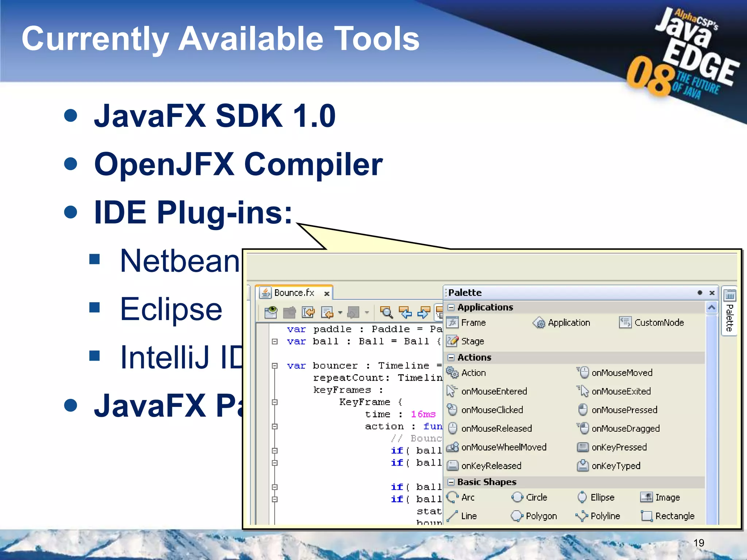Viewport: 747px width, 560px height.
Task: Select the onKeyPressed palette item
Action: coord(612,447)
